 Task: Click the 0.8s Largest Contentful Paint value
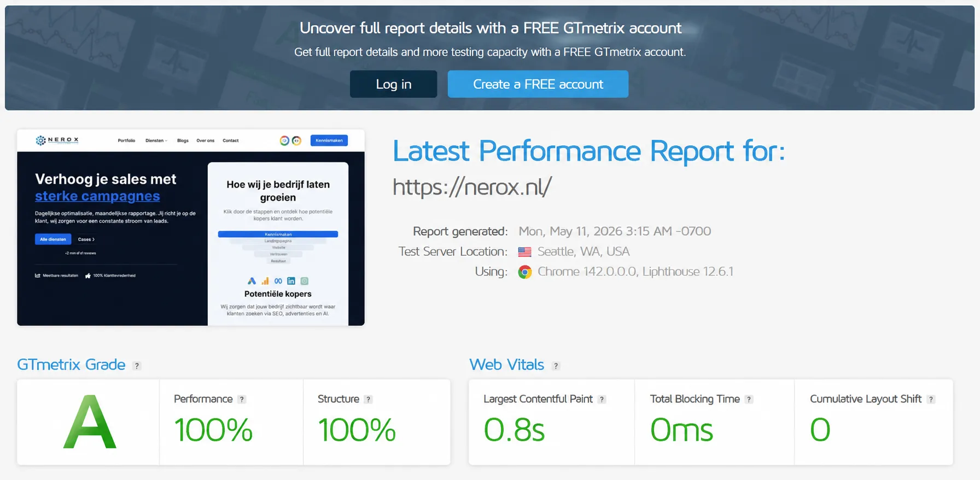click(x=514, y=430)
